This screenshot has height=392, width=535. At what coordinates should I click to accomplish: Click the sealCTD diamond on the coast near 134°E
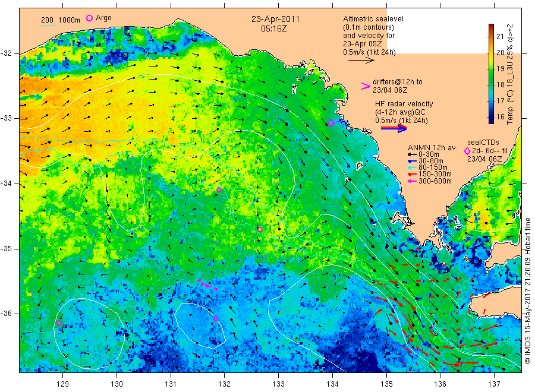[x=331, y=123]
